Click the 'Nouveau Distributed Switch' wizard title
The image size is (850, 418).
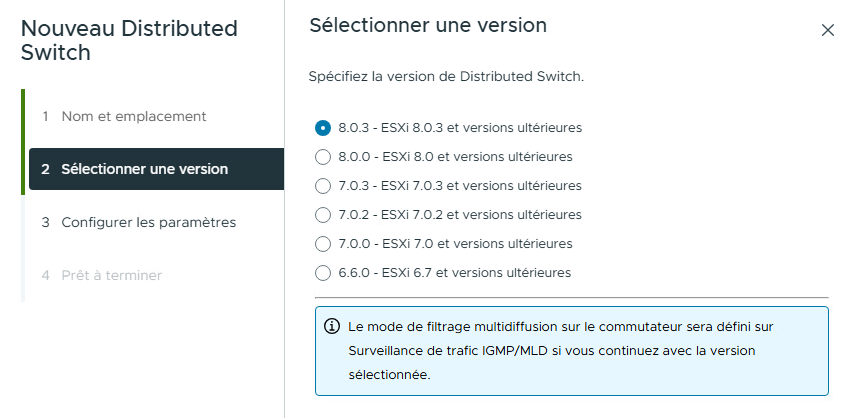click(129, 40)
